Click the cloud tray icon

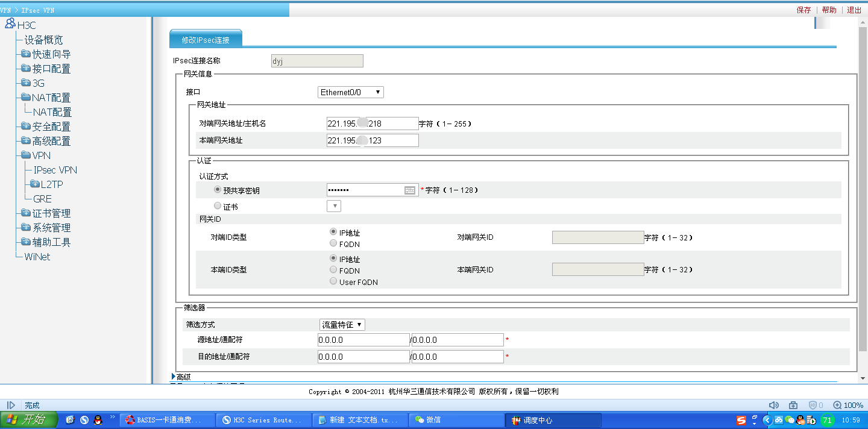779,420
